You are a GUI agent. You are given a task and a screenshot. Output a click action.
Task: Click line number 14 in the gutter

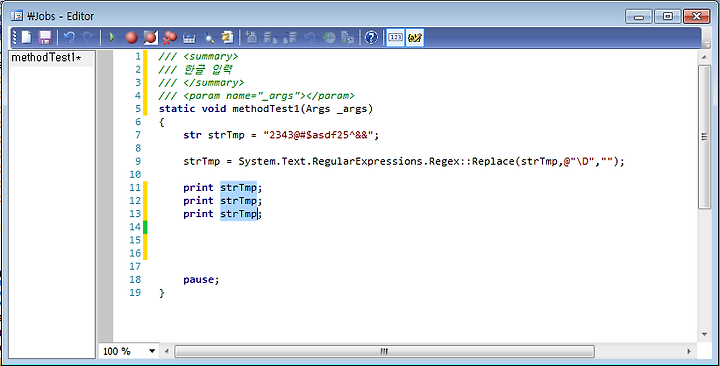(135, 227)
